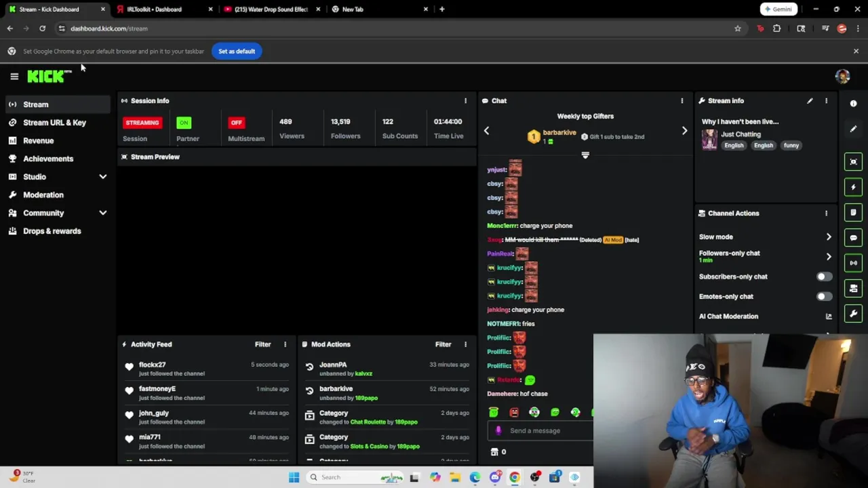Switch to Water Drop Sound Effect tab
The height and width of the screenshot is (488, 868).
(271, 9)
